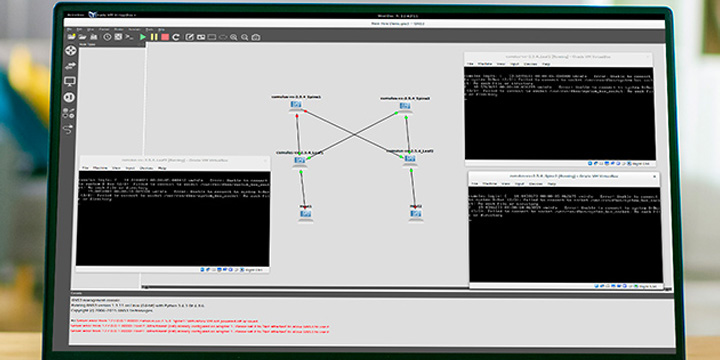This screenshot has width=720, height=360.
Task: Open the console to all devices icon
Action: [x=129, y=37]
